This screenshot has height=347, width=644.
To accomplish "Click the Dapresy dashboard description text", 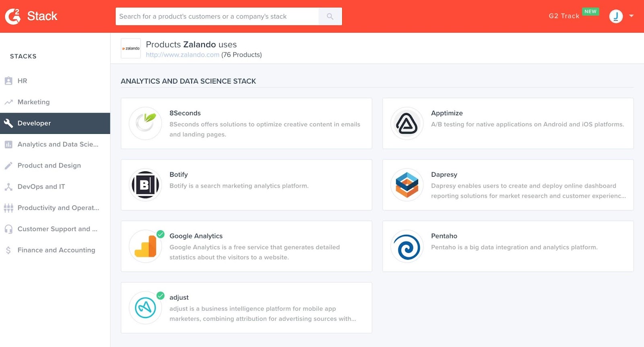I will [528, 191].
